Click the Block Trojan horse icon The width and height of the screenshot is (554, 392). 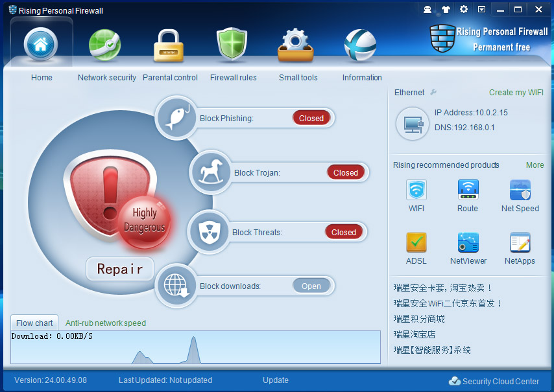tap(211, 172)
